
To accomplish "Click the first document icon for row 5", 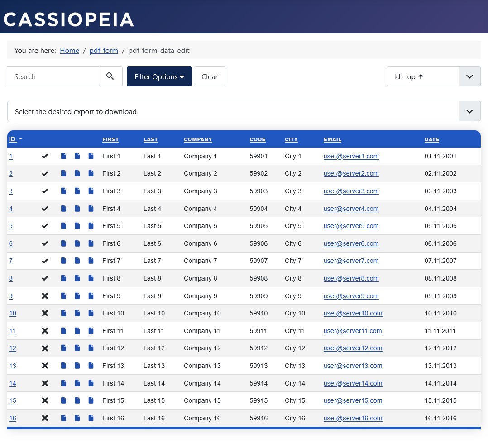I will pyautogui.click(x=63, y=226).
